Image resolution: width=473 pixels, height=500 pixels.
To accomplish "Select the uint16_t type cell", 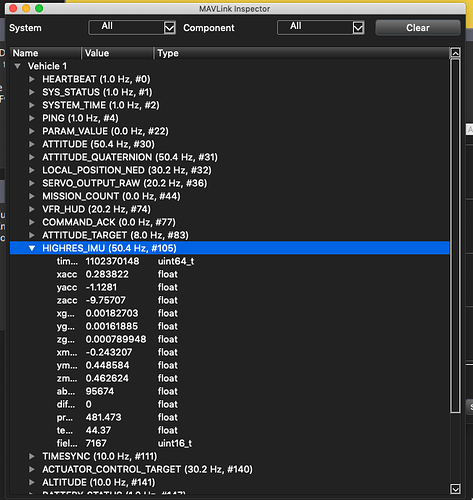I will pos(175,443).
